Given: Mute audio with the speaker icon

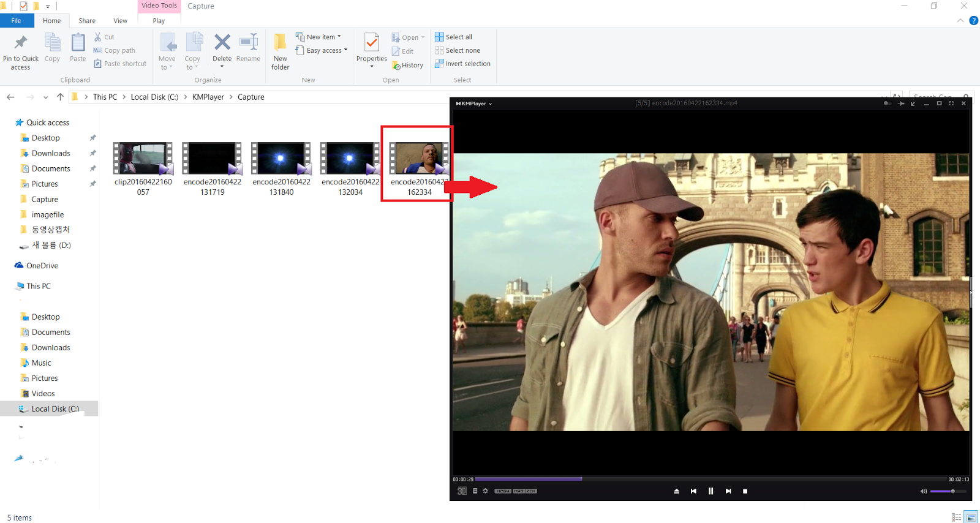Looking at the screenshot, I should coord(924,491).
